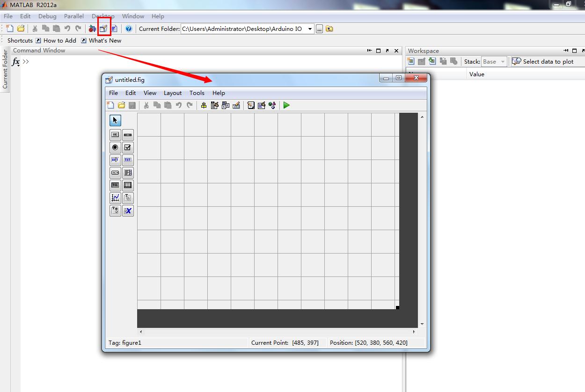This screenshot has width=585, height=392.
Task: Click the 'Tag: figure1' status text
Action: [x=125, y=342]
